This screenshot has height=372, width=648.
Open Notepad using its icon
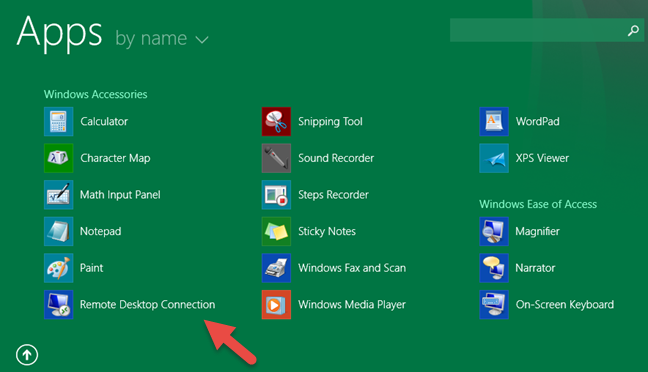click(x=59, y=231)
